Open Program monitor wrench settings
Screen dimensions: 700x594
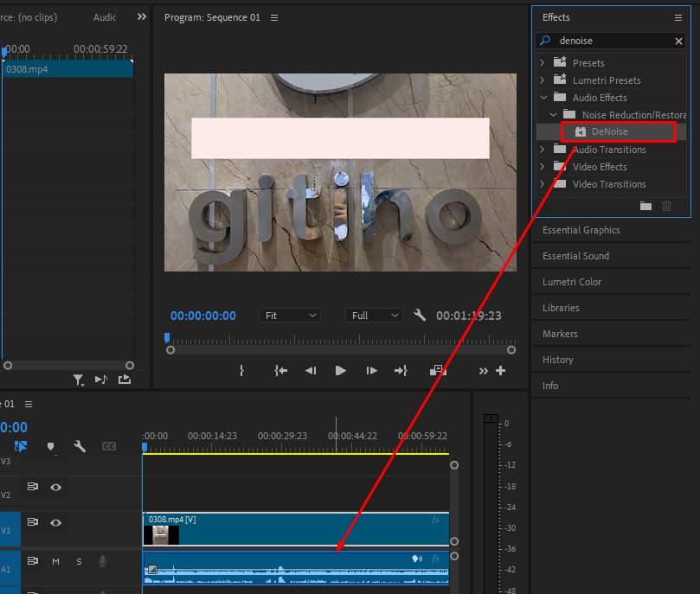point(420,316)
